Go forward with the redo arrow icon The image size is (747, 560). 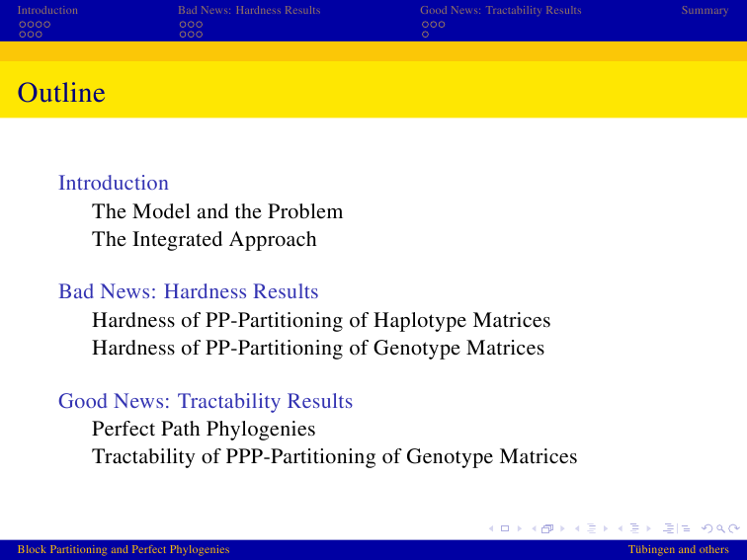(734, 528)
